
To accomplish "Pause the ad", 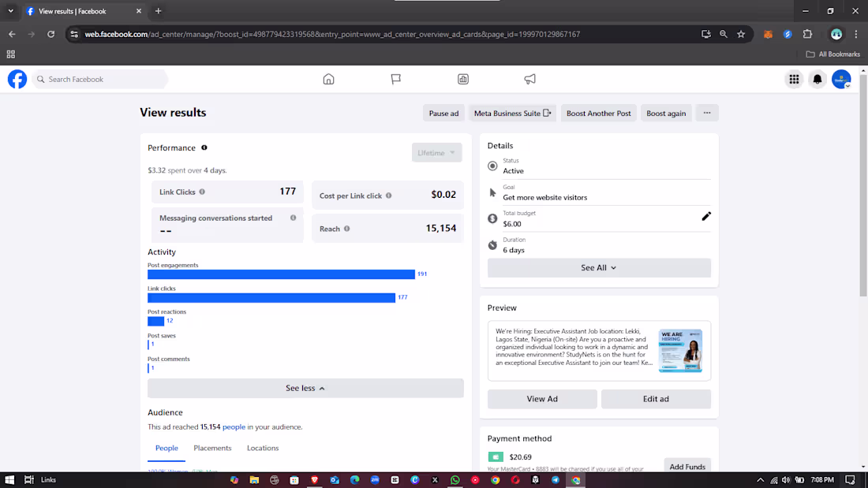I will tap(444, 114).
